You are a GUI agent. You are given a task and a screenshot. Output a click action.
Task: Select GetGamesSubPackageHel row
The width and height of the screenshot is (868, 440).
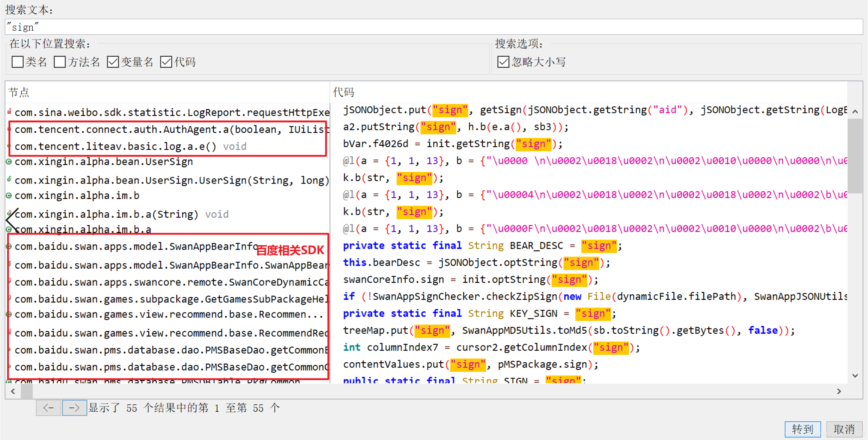(x=167, y=299)
